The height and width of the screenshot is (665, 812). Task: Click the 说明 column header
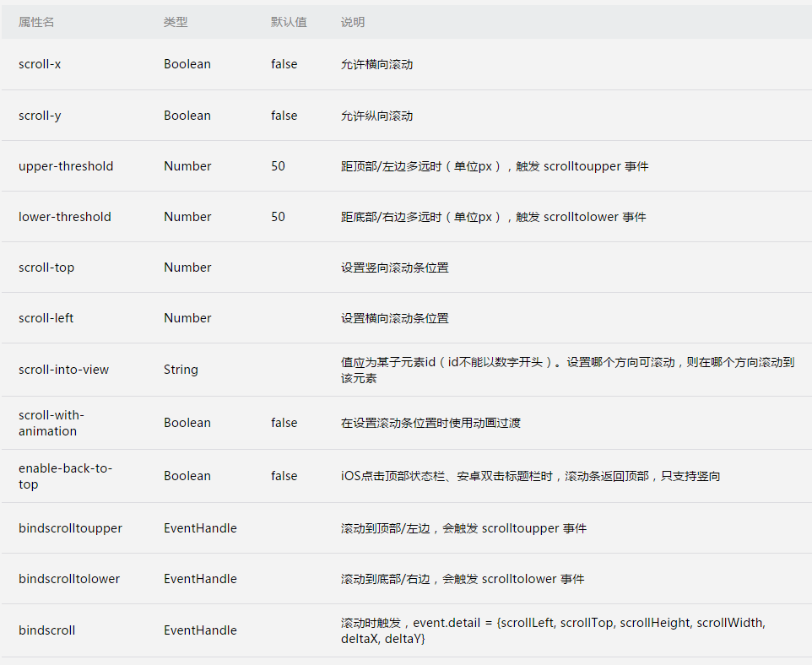click(353, 22)
